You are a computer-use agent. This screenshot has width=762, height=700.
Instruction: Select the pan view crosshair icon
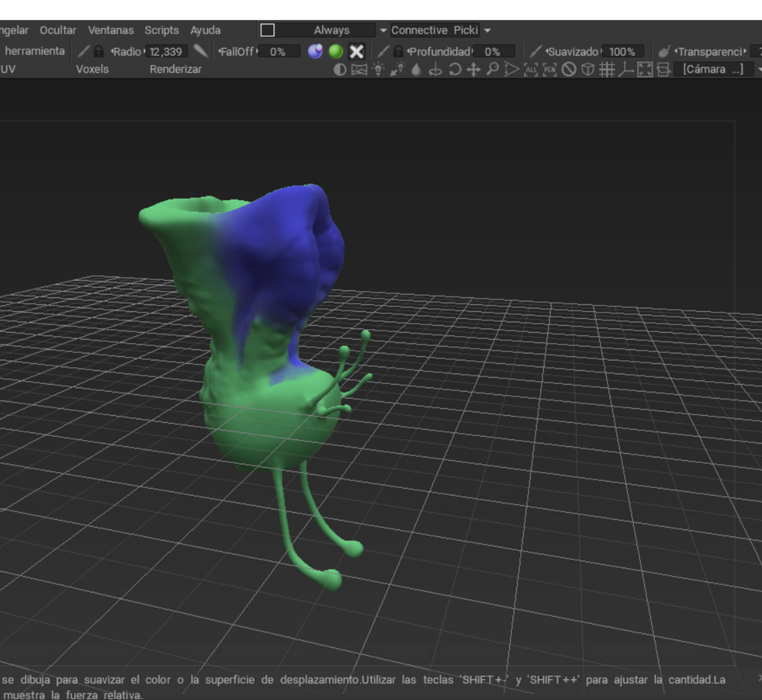point(474,69)
